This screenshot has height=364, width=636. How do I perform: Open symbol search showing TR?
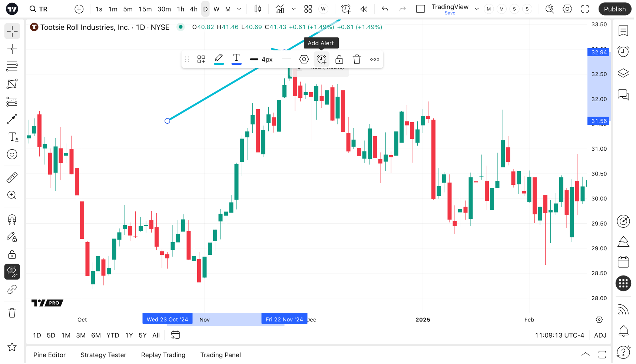click(x=39, y=9)
